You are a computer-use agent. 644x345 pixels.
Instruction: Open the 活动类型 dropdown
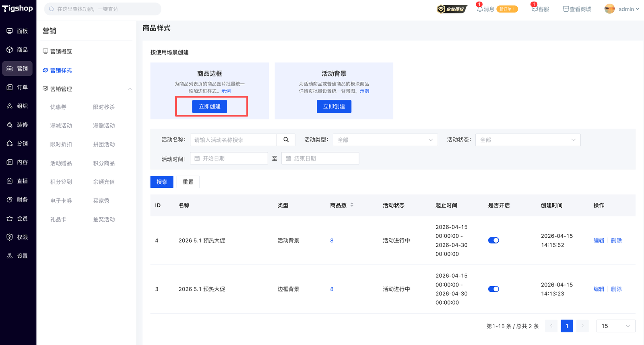(385, 140)
